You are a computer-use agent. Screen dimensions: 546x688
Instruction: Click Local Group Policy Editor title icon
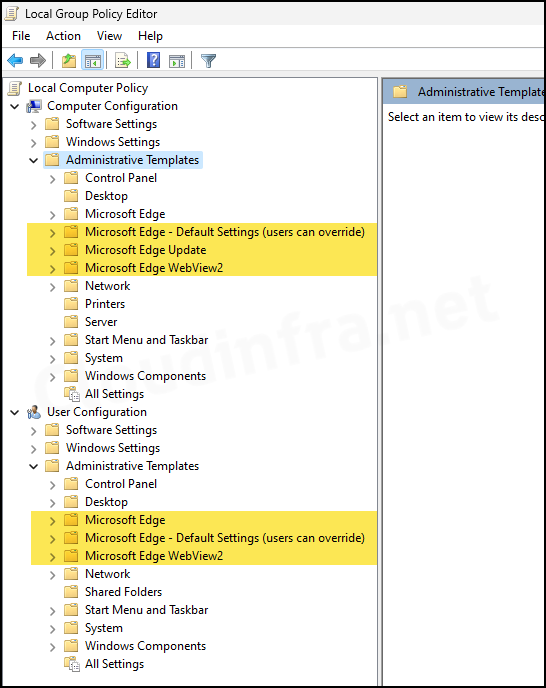[11, 14]
